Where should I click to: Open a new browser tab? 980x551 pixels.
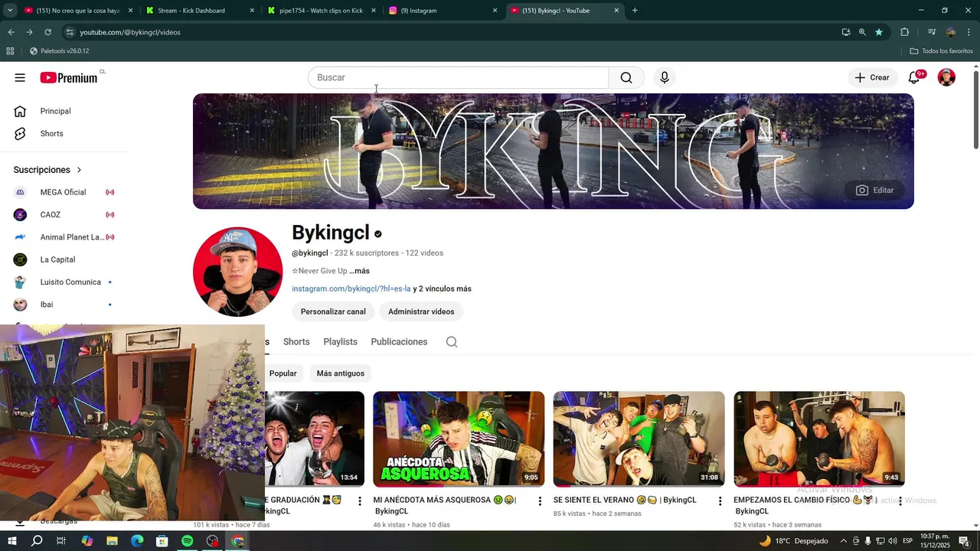(x=635, y=11)
